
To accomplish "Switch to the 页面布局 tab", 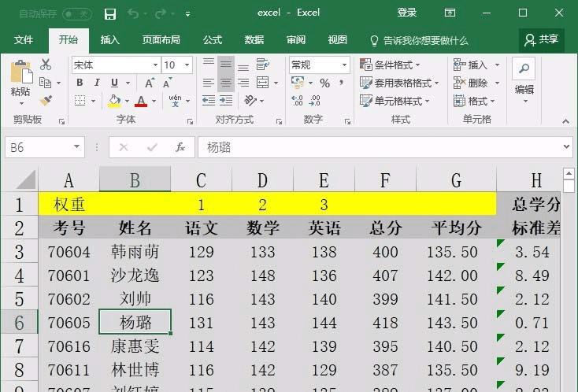I will point(161,39).
